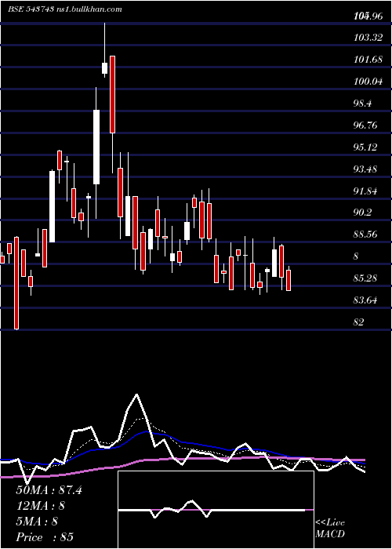Select the 103.32 price axis label

pos(368,38)
